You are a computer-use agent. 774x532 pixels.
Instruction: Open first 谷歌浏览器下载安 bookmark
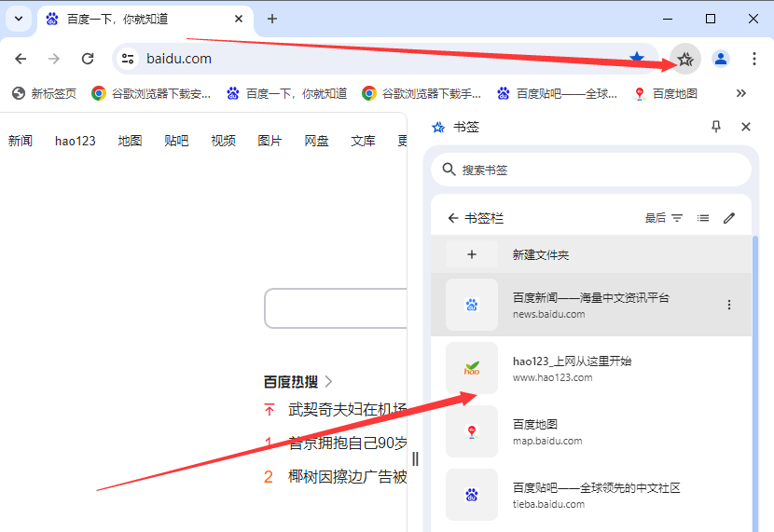pyautogui.click(x=151, y=93)
